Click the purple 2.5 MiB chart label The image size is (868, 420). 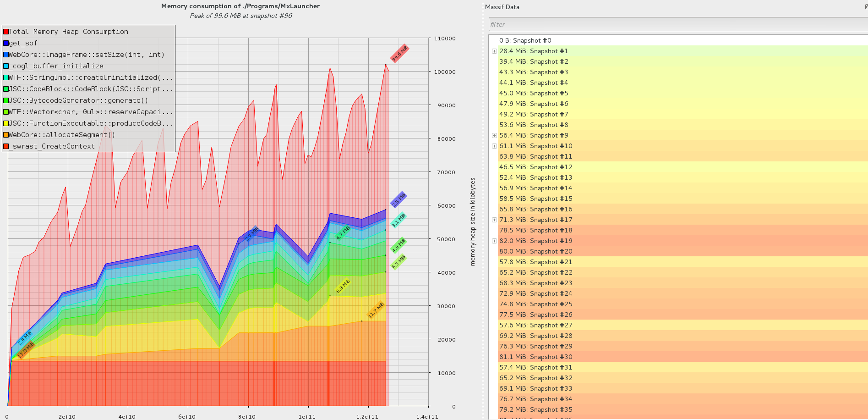398,200
